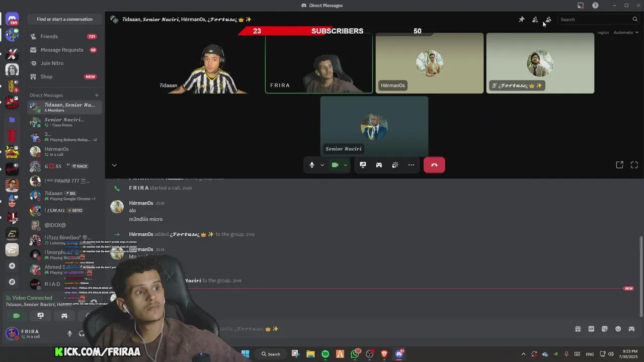Turn off the green camera button
This screenshot has width=644, height=362.
pos(335,165)
